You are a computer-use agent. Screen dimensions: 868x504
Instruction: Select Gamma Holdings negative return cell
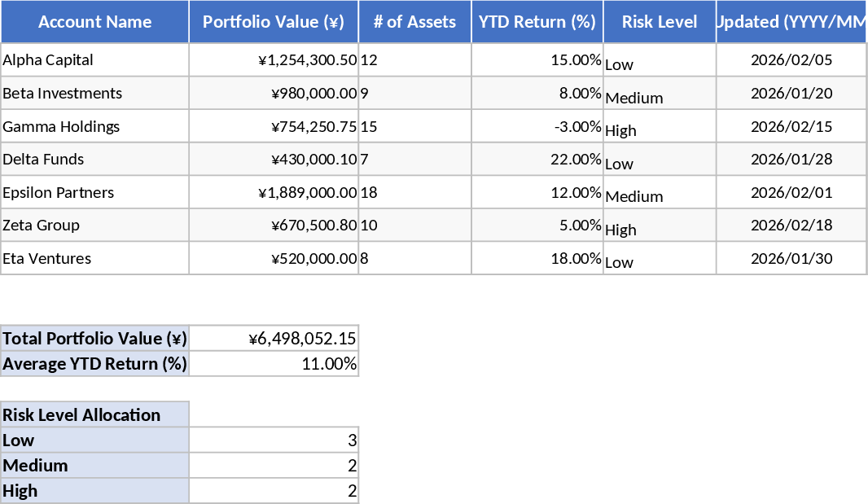click(x=537, y=125)
